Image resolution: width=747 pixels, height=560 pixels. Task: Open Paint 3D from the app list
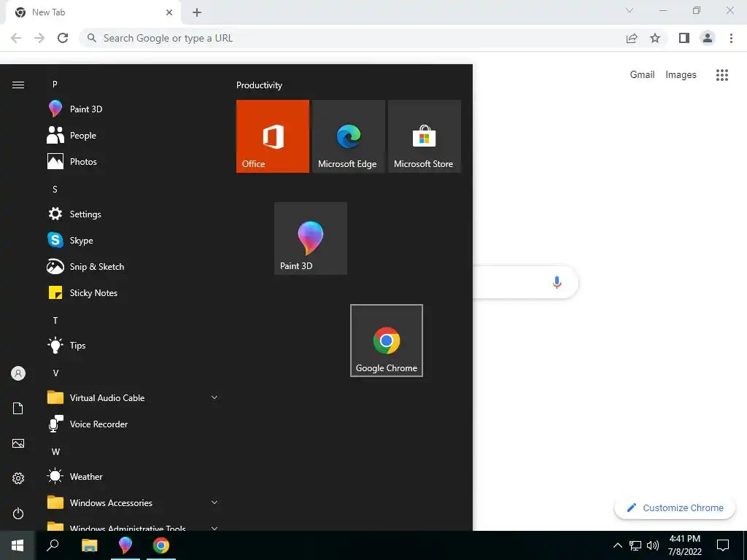point(132,109)
